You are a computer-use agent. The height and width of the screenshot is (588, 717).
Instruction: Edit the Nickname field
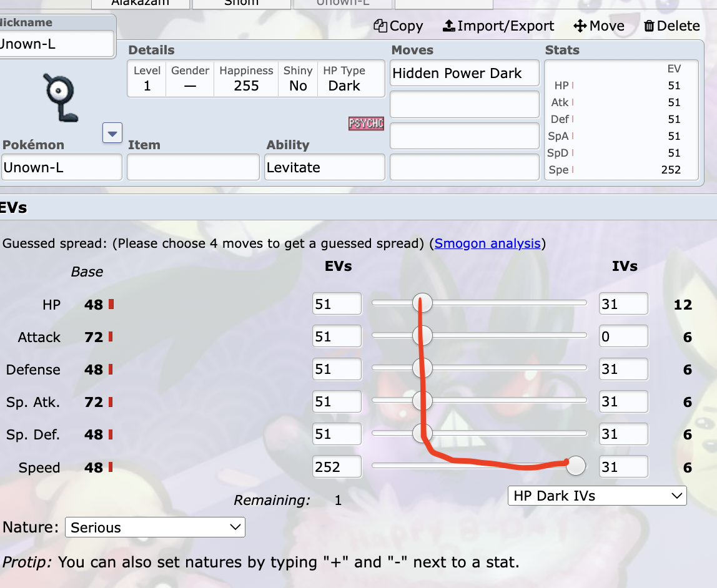click(56, 44)
